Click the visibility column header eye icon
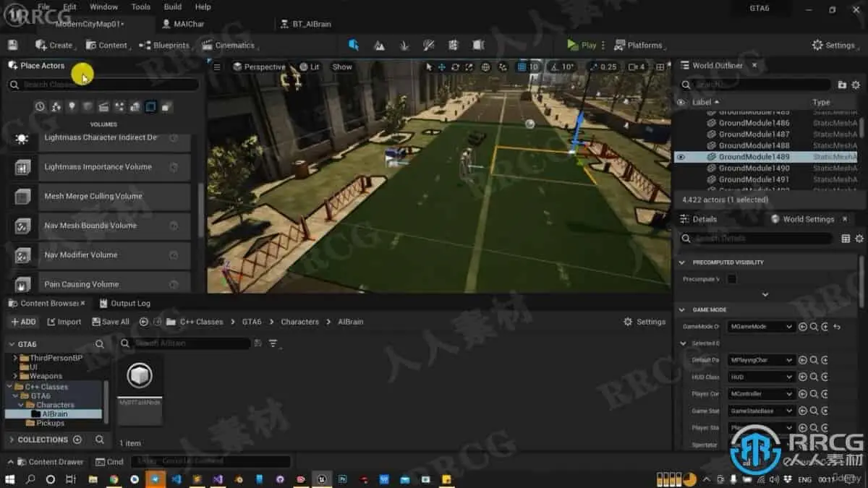The width and height of the screenshot is (868, 488). [x=681, y=103]
